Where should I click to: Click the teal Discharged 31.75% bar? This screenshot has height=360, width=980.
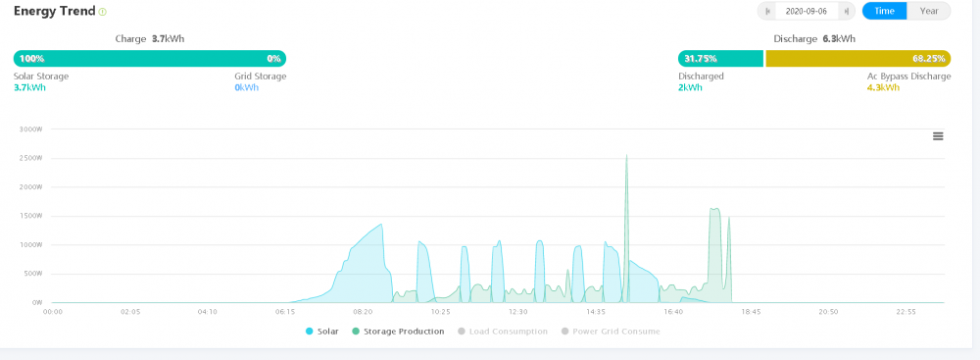coord(721,58)
